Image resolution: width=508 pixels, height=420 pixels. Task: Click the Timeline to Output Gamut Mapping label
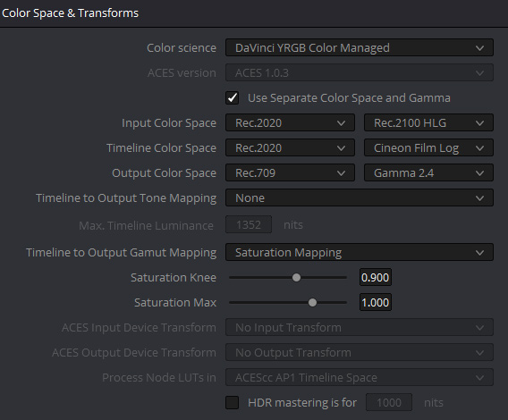(121, 253)
